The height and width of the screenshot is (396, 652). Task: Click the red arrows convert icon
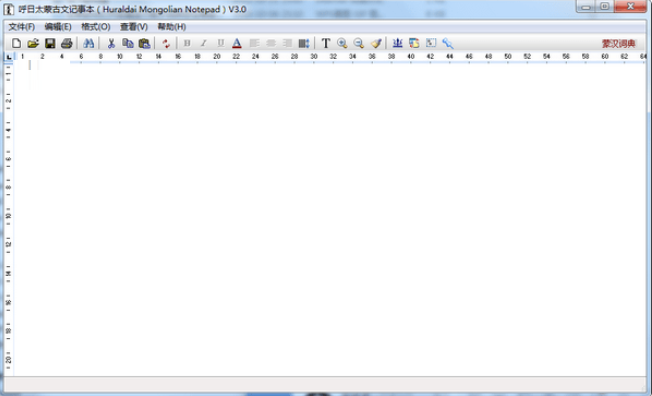click(x=166, y=43)
